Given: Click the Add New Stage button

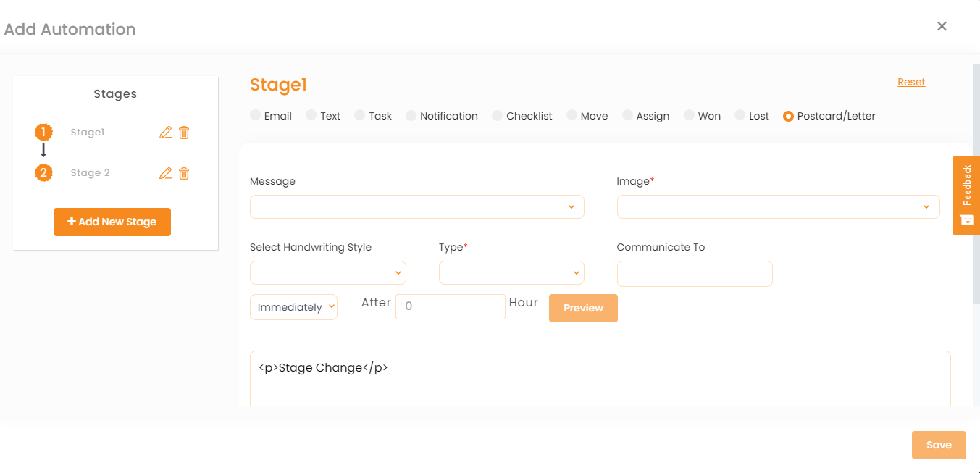Looking at the screenshot, I should (112, 222).
